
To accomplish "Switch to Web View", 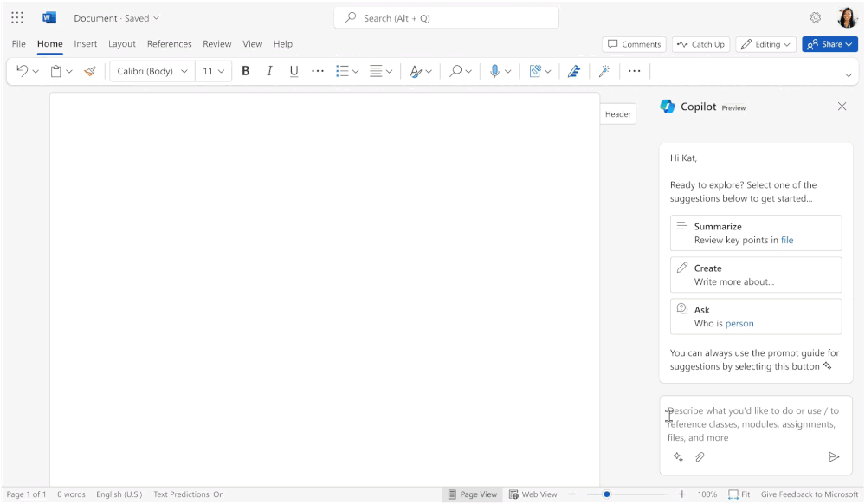I will (x=533, y=494).
